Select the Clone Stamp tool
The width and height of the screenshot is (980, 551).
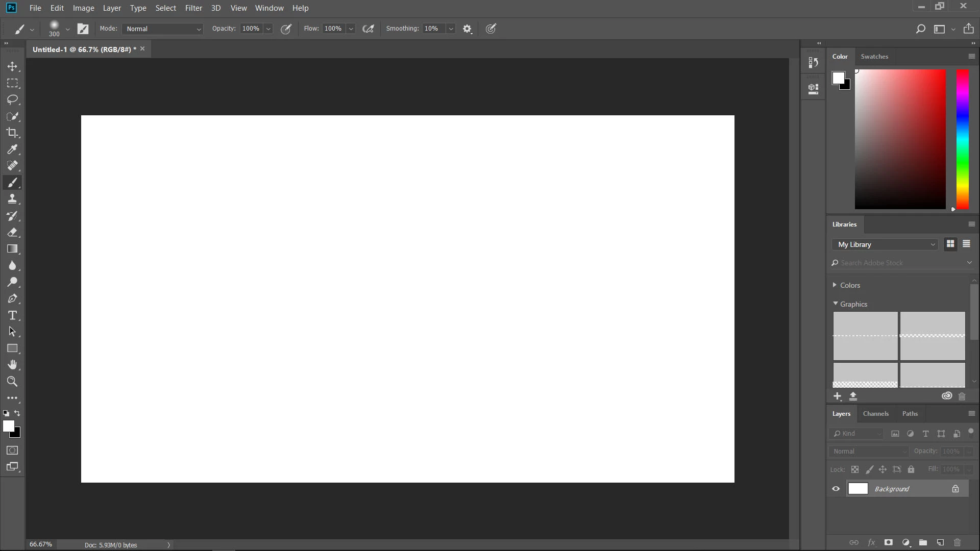pos(12,199)
